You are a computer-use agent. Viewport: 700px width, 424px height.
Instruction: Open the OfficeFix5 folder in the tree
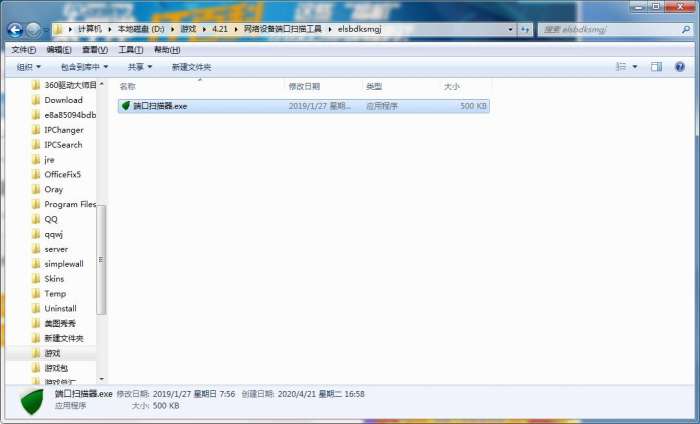point(57,175)
